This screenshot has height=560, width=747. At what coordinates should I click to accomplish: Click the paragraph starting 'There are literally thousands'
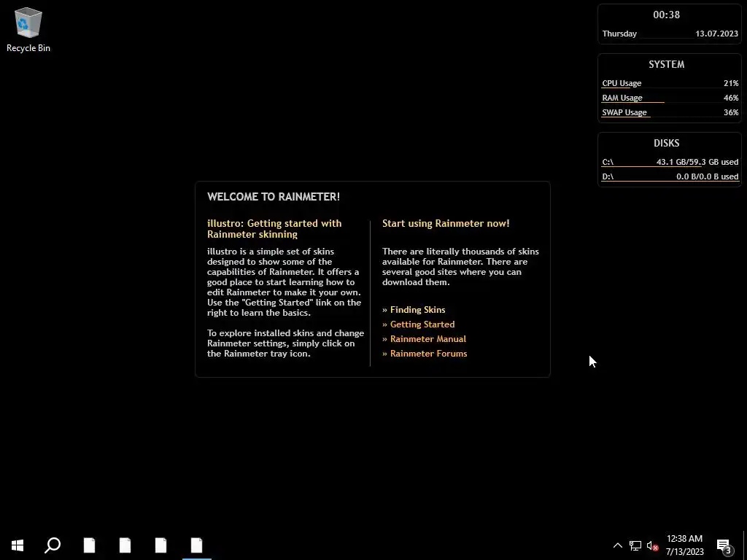pos(460,267)
